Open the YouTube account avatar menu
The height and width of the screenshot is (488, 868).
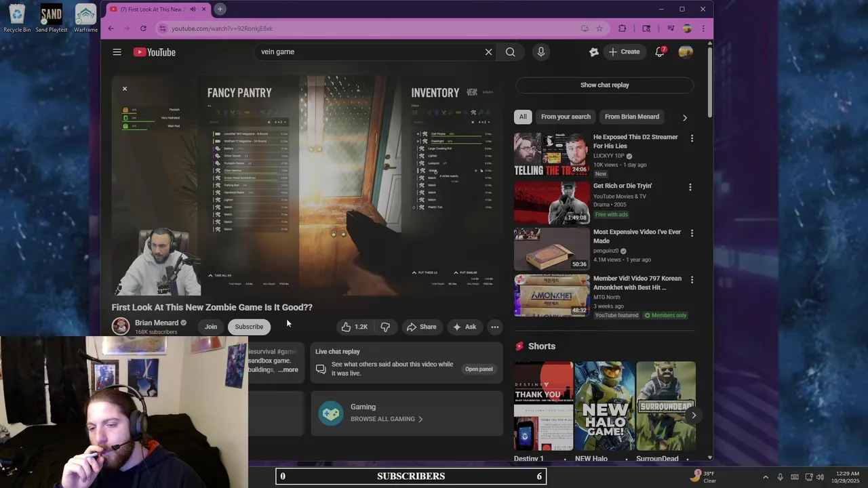(x=686, y=52)
